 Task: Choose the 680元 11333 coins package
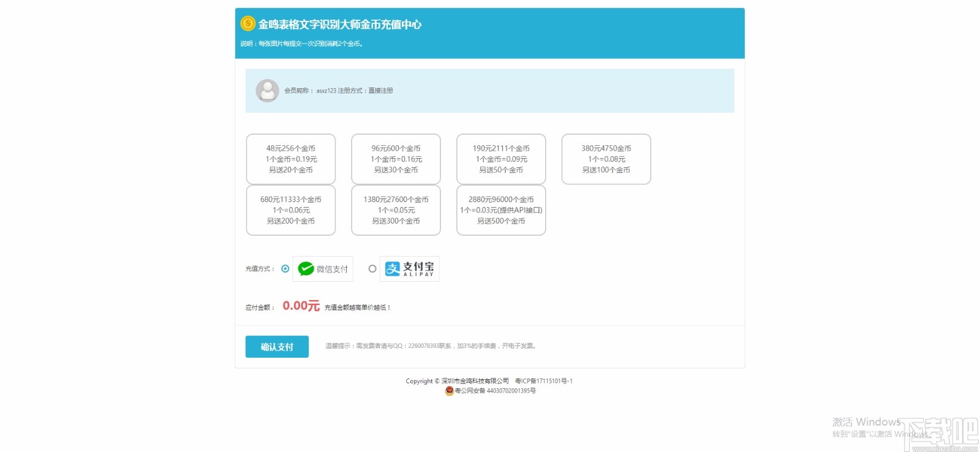click(291, 210)
